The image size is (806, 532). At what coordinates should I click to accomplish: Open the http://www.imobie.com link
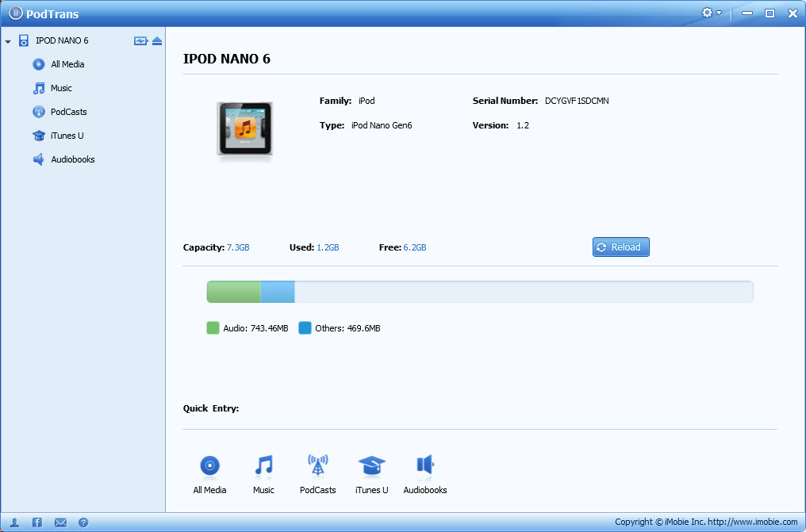pyautogui.click(x=753, y=522)
